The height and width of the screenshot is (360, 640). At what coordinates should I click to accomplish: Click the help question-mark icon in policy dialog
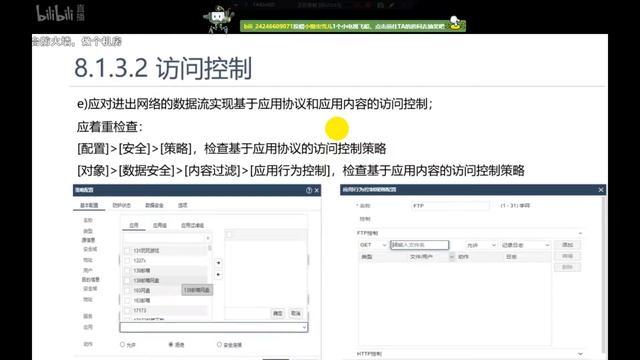tap(309, 190)
